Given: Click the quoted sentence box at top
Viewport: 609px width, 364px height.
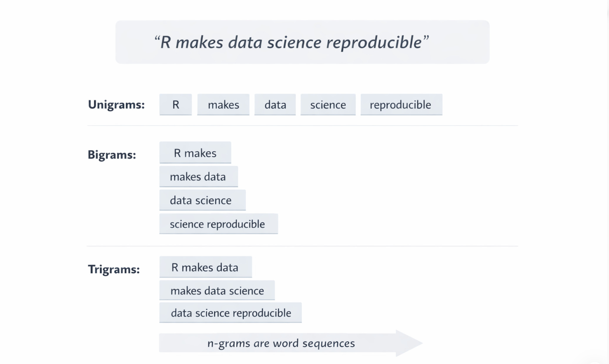Looking at the screenshot, I should (x=302, y=42).
